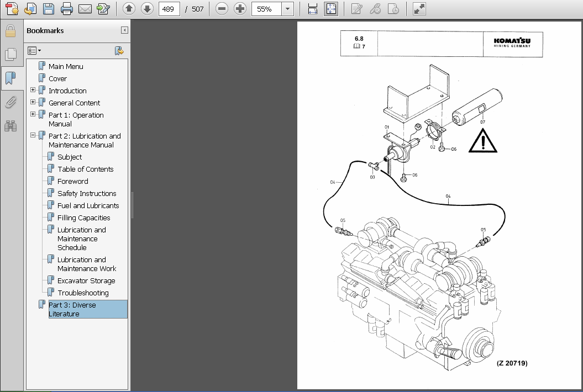Open the Safety Instructions bookmark
Image resolution: width=583 pixels, height=392 pixels.
tap(87, 194)
